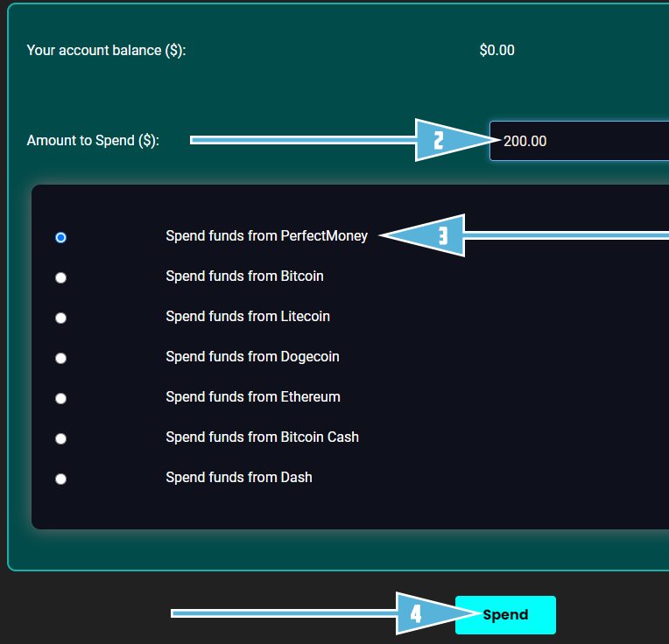Click the $0.00 balance value
Screen dimensions: 669x644
(x=497, y=50)
